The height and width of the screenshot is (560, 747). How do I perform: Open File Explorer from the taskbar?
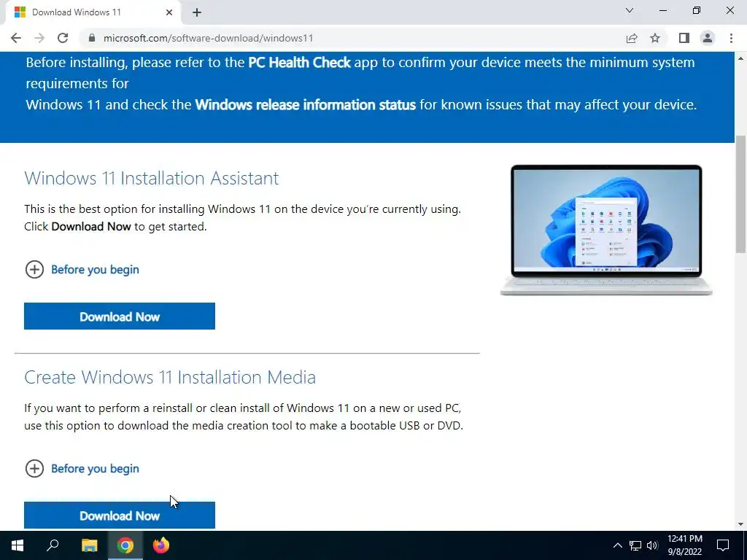tap(89, 545)
